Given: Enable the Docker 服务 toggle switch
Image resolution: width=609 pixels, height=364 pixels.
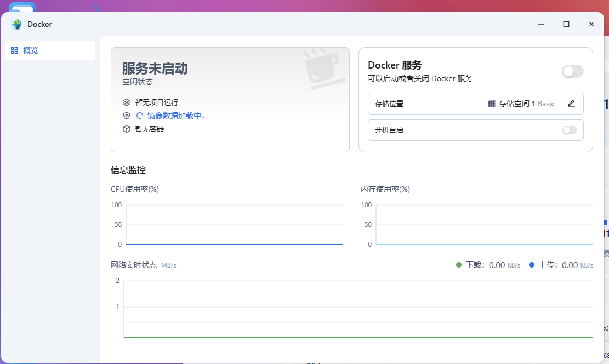Looking at the screenshot, I should [x=572, y=71].
